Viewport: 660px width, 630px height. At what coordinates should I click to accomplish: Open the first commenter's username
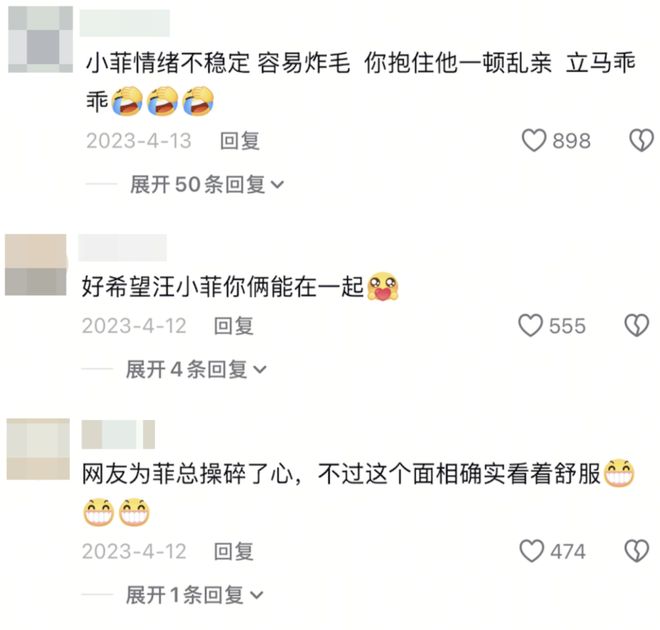pos(125,23)
